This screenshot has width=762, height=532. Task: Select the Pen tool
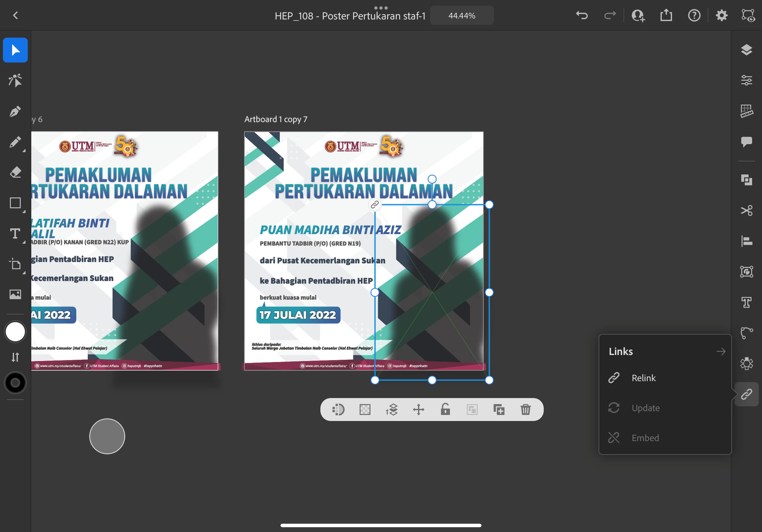pos(15,111)
